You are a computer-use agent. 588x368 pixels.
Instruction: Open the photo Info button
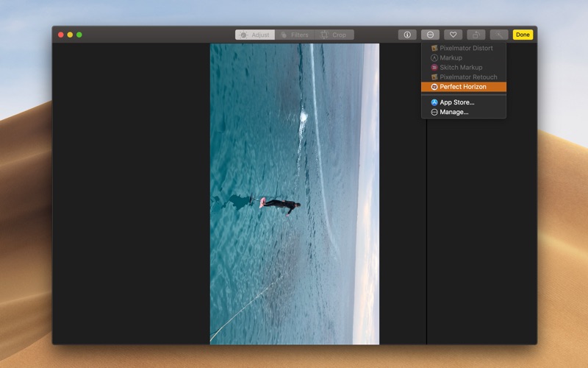coord(407,35)
